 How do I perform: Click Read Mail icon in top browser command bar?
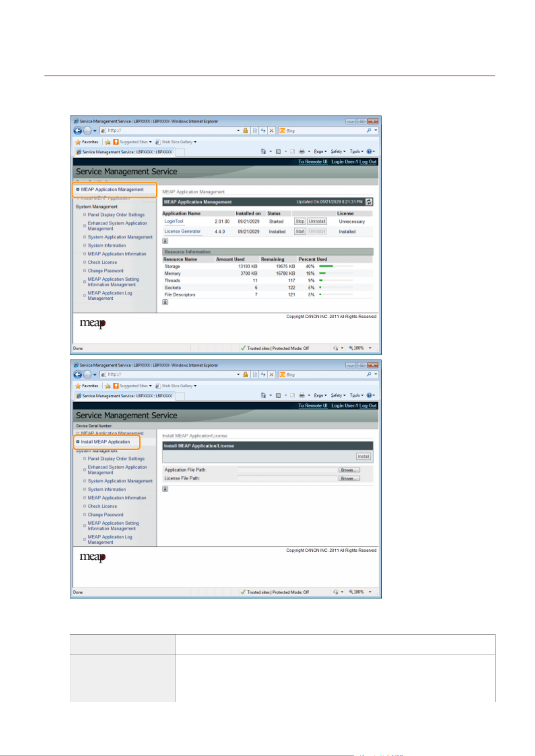tap(292, 151)
